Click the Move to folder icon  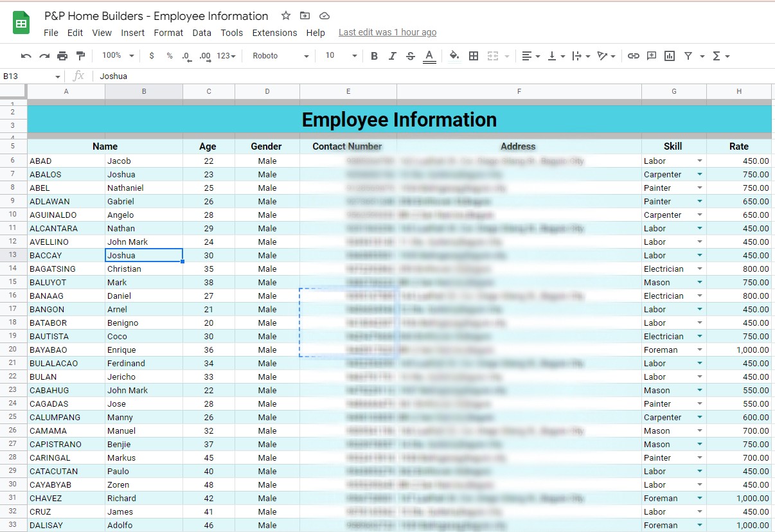coord(305,16)
